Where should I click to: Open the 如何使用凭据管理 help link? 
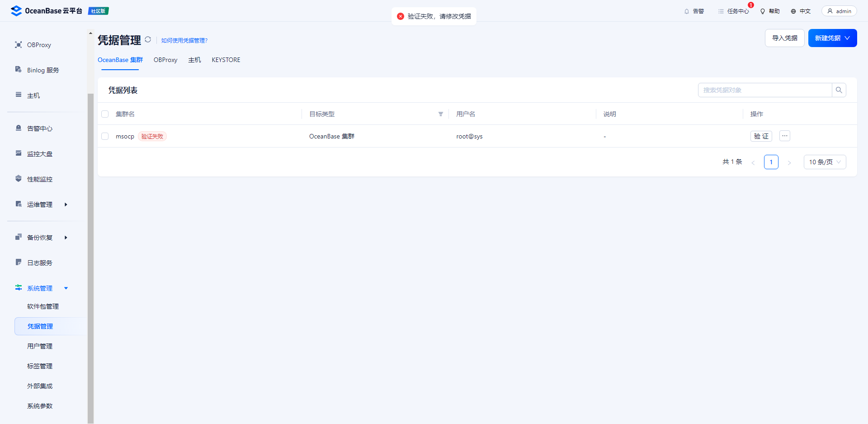coord(184,41)
